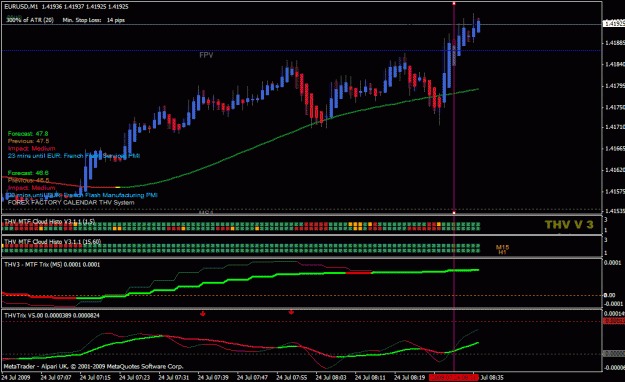Image resolution: width=625 pixels, height=382 pixels.
Task: Click 'FOREX FACTORY CALENDAR THV System' label
Action: point(71,203)
